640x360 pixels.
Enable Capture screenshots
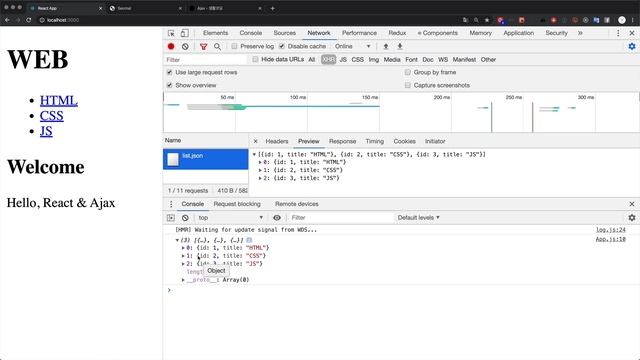pos(407,85)
